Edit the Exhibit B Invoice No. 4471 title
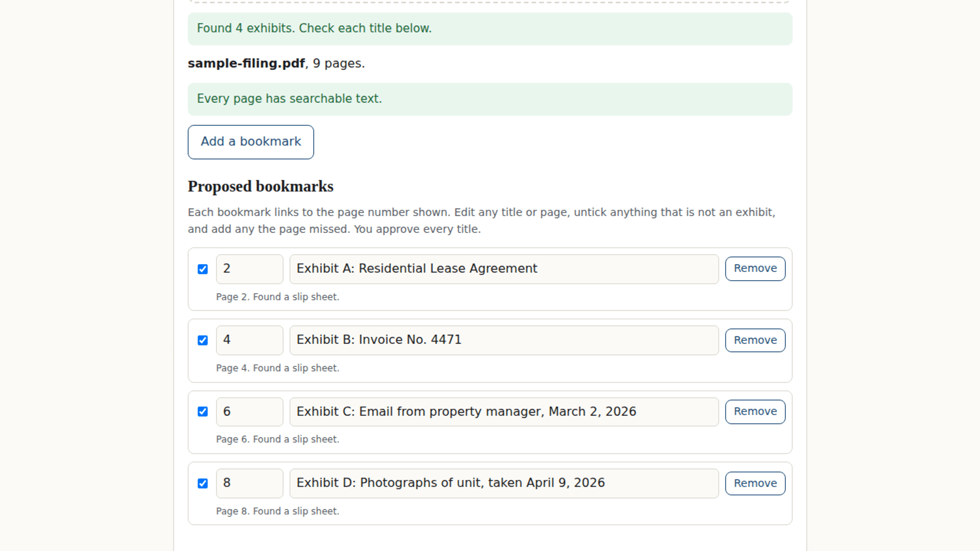 click(x=504, y=340)
